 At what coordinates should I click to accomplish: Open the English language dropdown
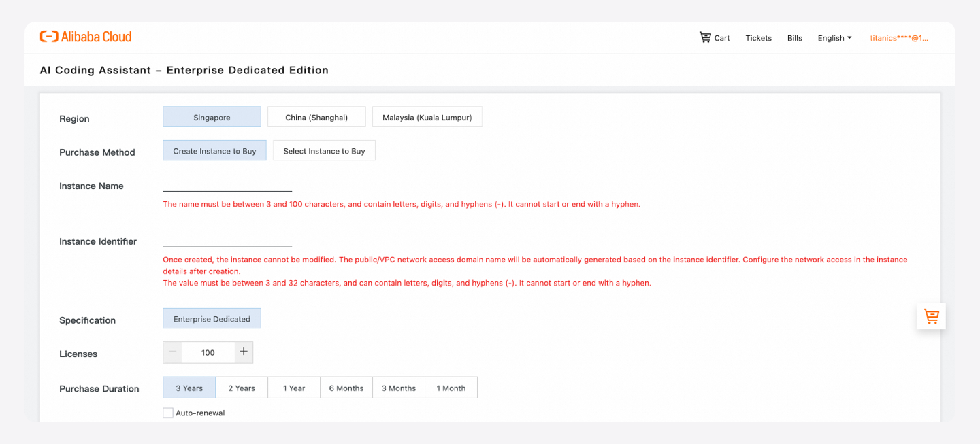(x=834, y=38)
